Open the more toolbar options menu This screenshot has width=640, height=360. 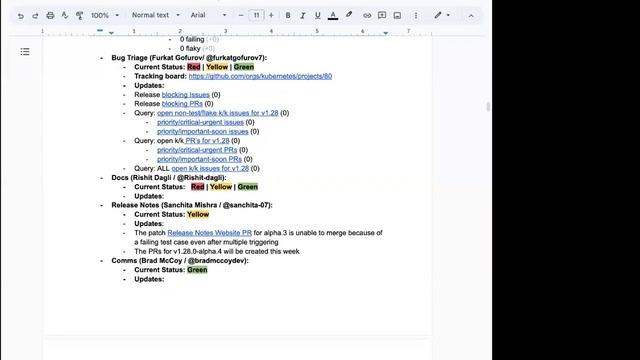pyautogui.click(x=416, y=16)
